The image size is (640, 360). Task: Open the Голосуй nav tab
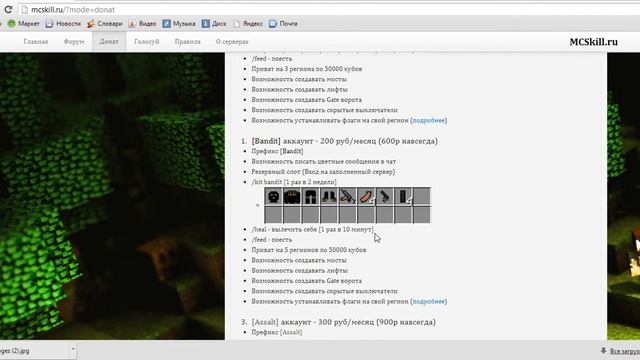point(147,42)
